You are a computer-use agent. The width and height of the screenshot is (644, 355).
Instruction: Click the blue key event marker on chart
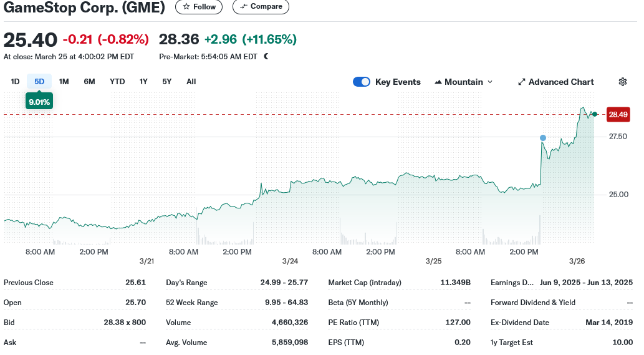pyautogui.click(x=543, y=138)
